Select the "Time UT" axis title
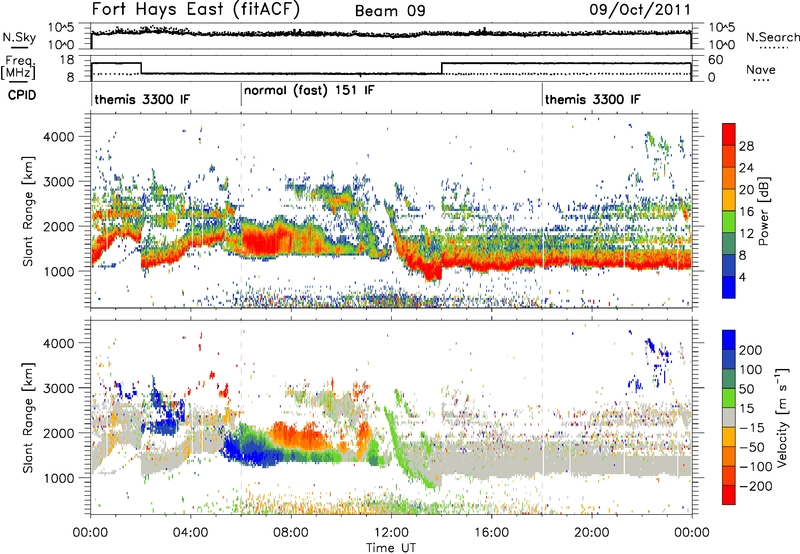 [391, 548]
